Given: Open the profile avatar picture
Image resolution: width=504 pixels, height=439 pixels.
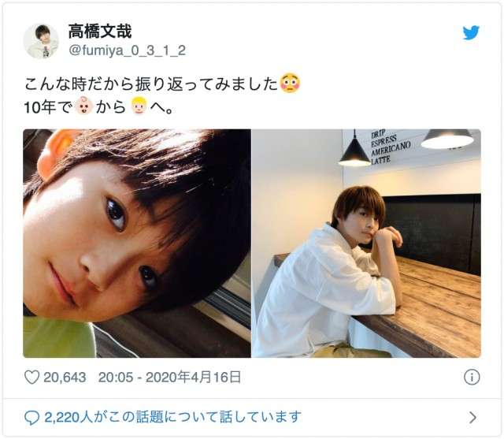Looking at the screenshot, I should tap(41, 41).
